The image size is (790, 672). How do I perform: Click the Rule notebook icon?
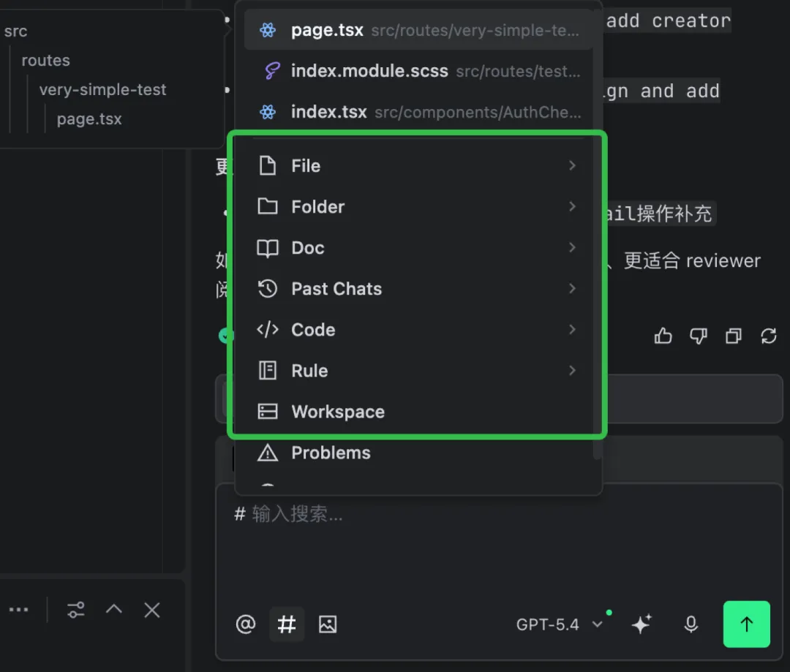pos(268,371)
